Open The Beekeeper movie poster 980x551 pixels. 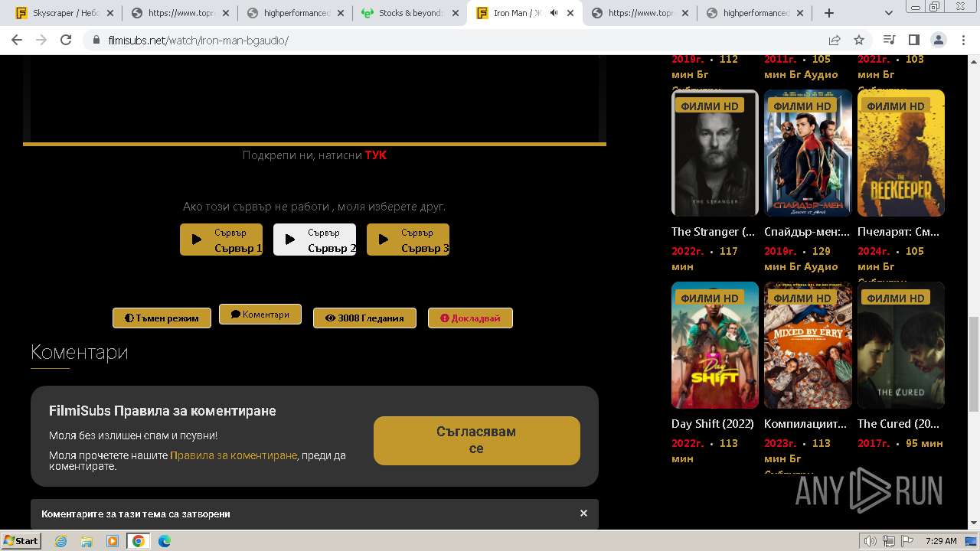(901, 153)
